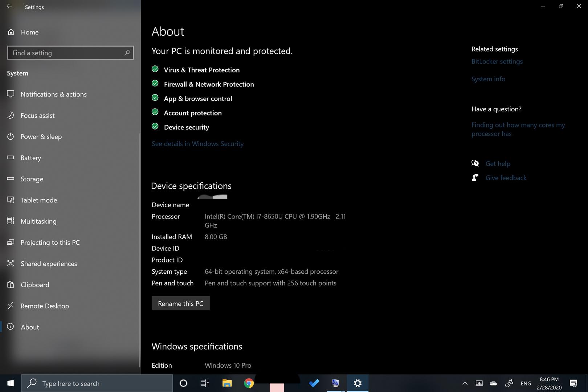
Task: Click the back arrow in Settings
Action: (9, 7)
